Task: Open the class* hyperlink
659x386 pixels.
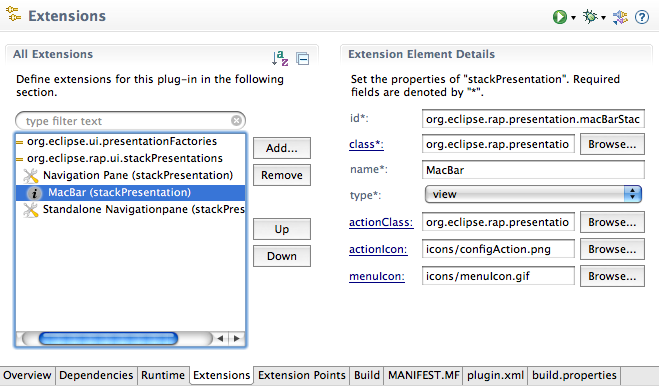Action: click(x=366, y=144)
